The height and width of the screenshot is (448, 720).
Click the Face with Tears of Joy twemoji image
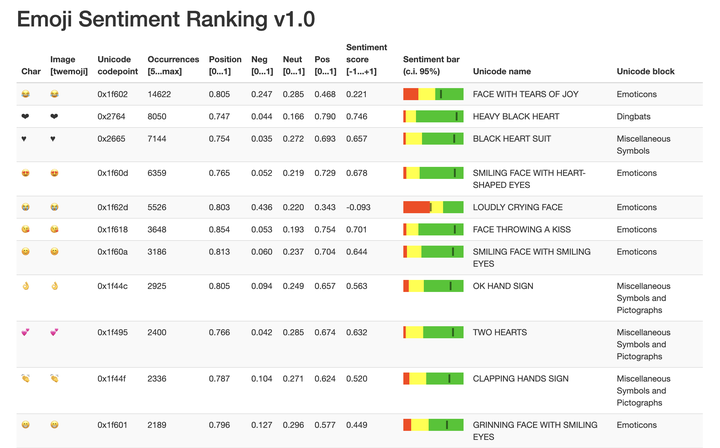[54, 94]
